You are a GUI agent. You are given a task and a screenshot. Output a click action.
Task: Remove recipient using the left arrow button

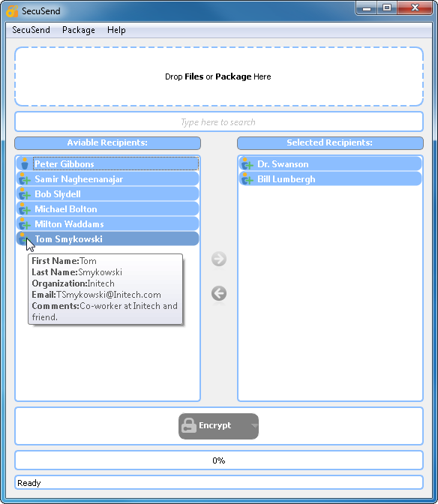pyautogui.click(x=219, y=293)
